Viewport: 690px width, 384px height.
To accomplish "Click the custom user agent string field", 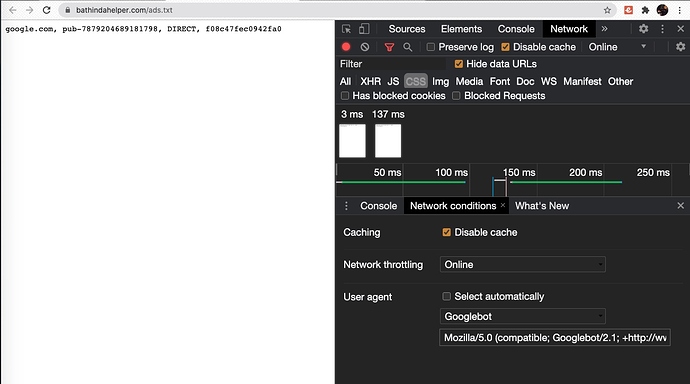I will tap(554, 337).
